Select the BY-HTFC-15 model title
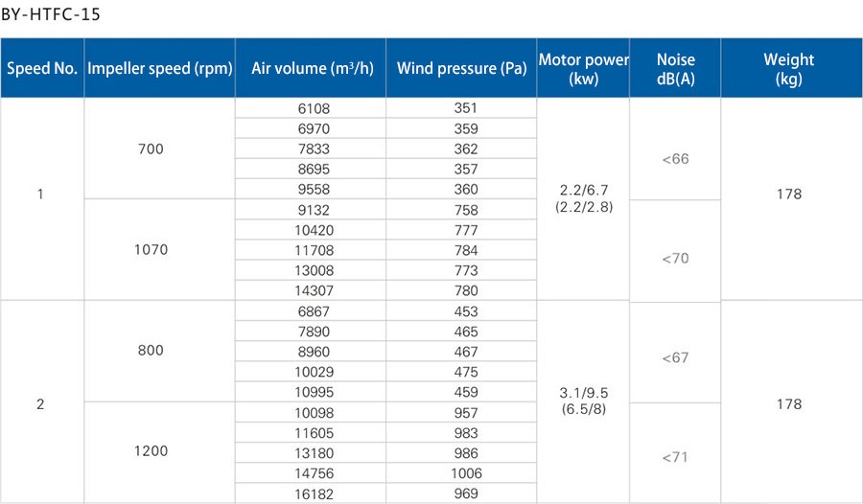 coord(51,14)
